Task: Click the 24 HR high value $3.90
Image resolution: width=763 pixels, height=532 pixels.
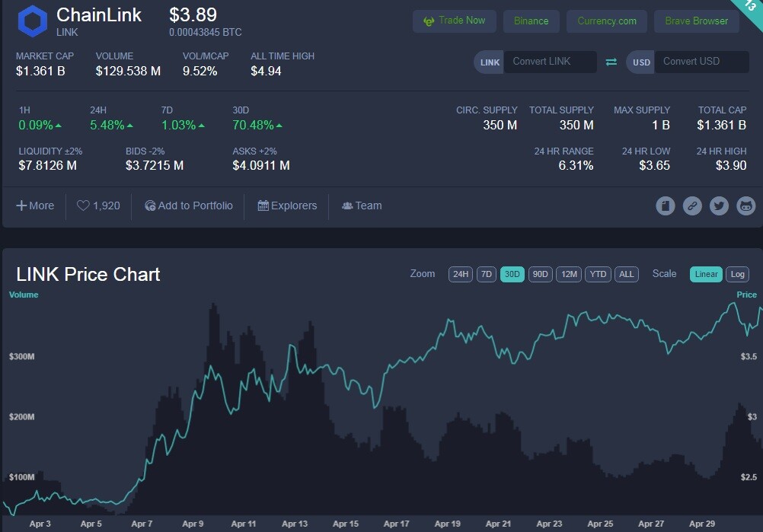Action: coord(731,165)
